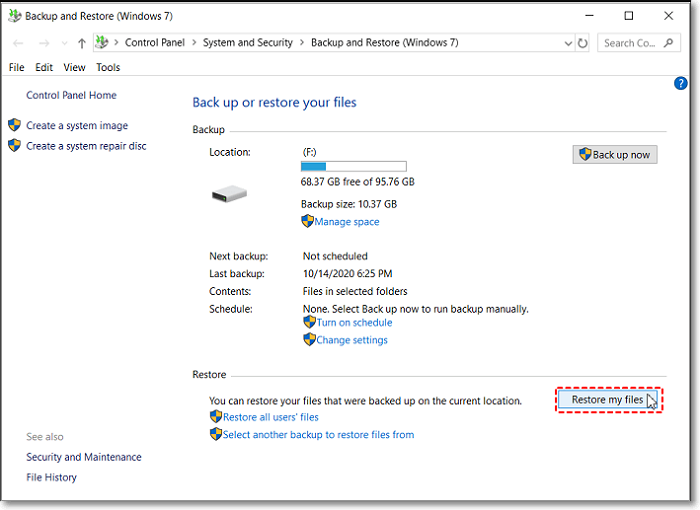
Task: Click the Backup and Restore title bar icon
Action: (15, 15)
